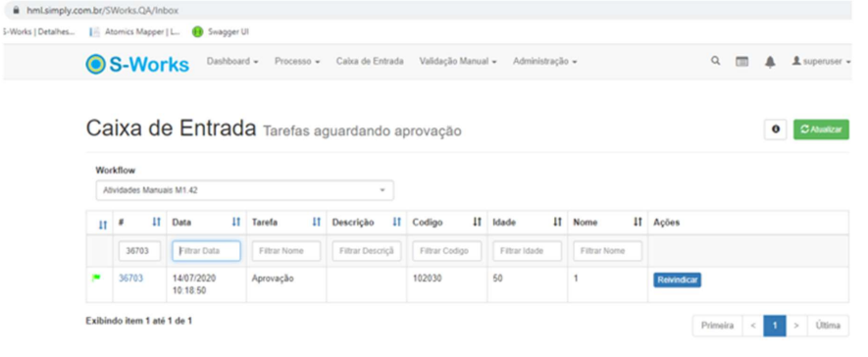Open task link 36703

130,279
